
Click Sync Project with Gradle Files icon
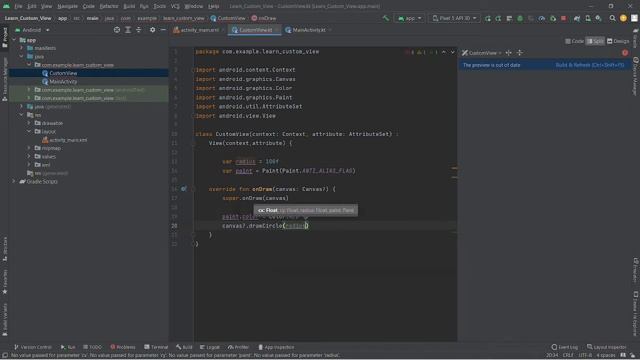[x=577, y=18]
